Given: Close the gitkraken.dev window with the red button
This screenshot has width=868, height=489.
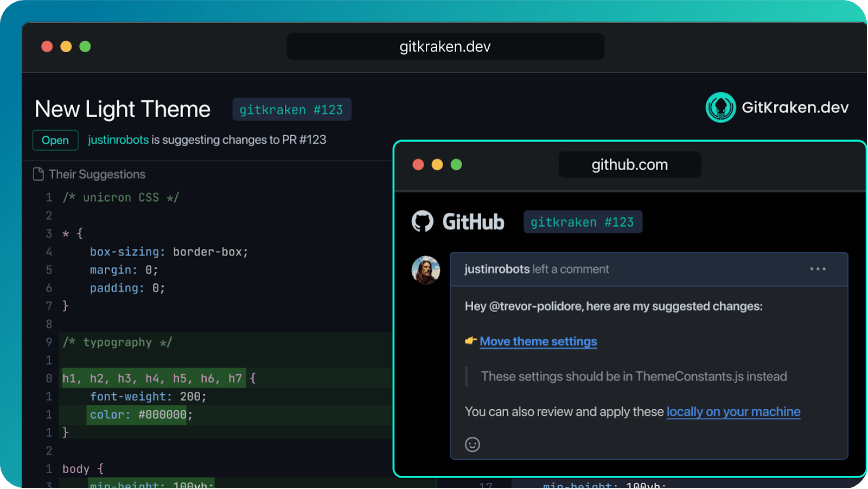Looking at the screenshot, I should tap(47, 47).
